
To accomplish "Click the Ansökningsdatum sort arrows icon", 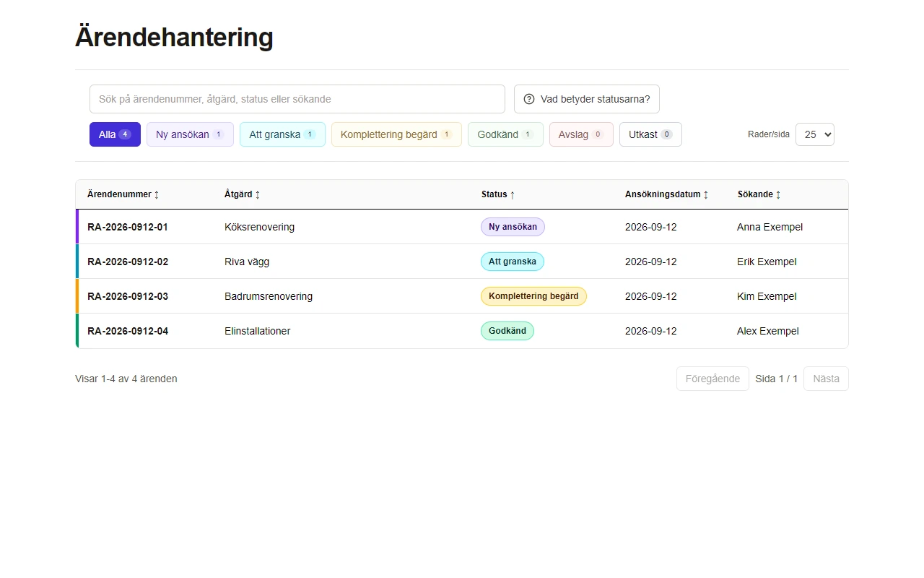I will [706, 195].
